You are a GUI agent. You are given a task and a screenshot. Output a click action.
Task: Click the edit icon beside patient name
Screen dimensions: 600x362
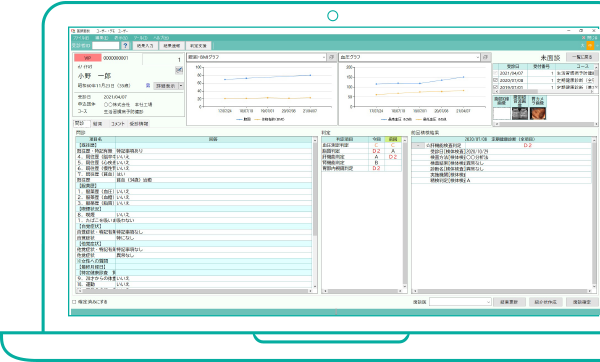coord(179,70)
